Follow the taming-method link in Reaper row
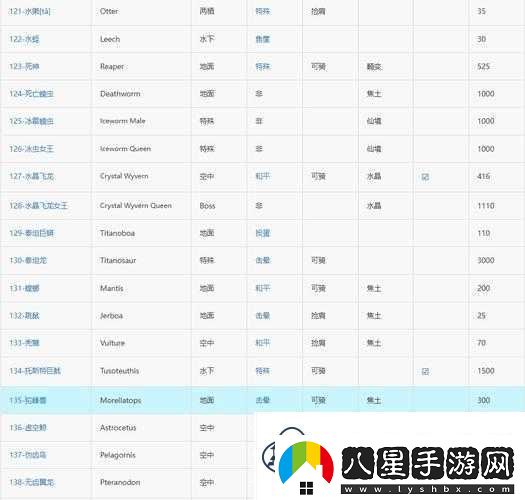Image resolution: width=525 pixels, height=500 pixels. coord(262,67)
